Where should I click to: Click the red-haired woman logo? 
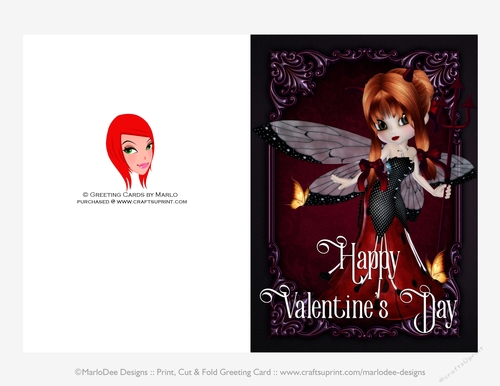pos(130,152)
